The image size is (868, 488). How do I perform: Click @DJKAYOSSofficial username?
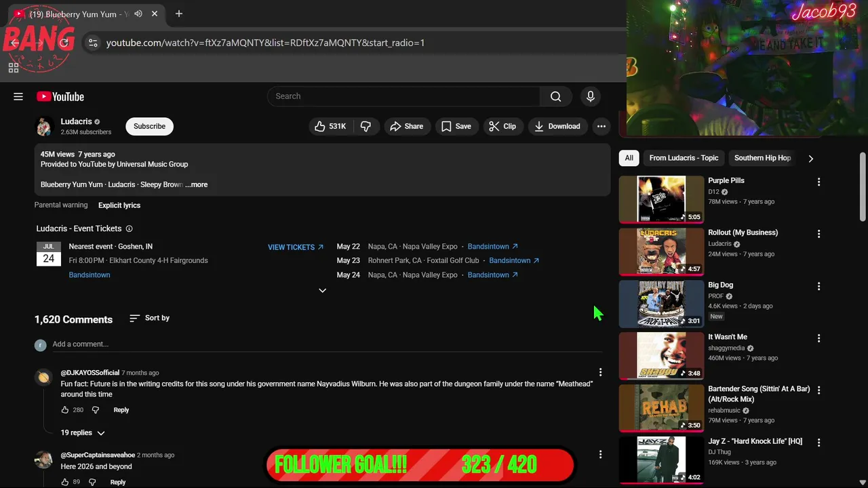pyautogui.click(x=90, y=373)
